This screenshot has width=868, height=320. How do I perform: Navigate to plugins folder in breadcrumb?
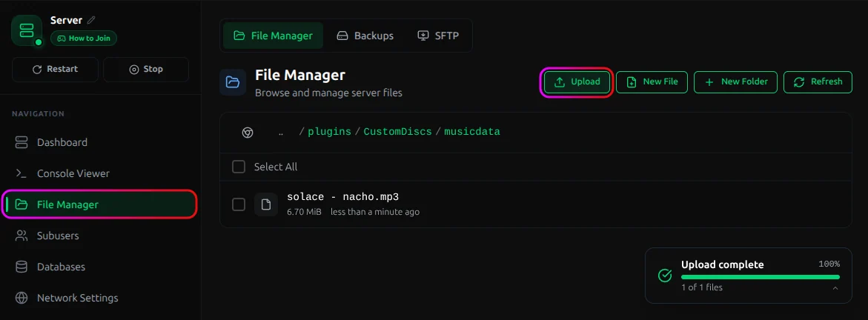(x=329, y=133)
